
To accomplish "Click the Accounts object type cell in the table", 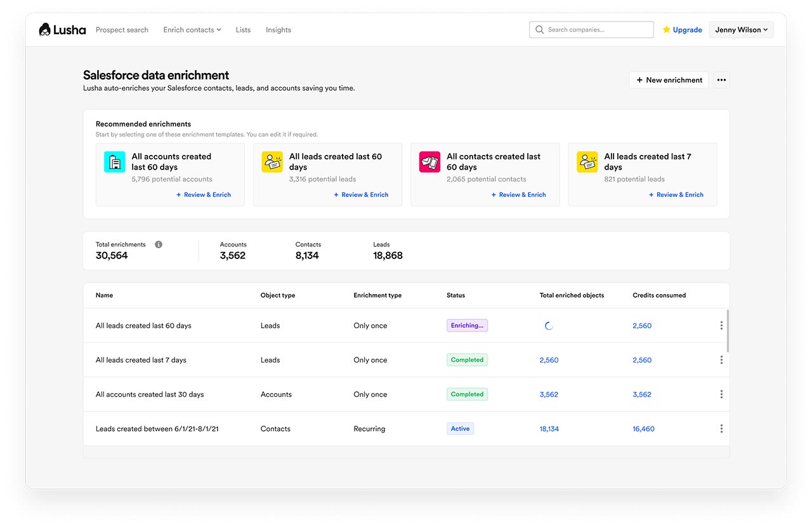I will 276,394.
